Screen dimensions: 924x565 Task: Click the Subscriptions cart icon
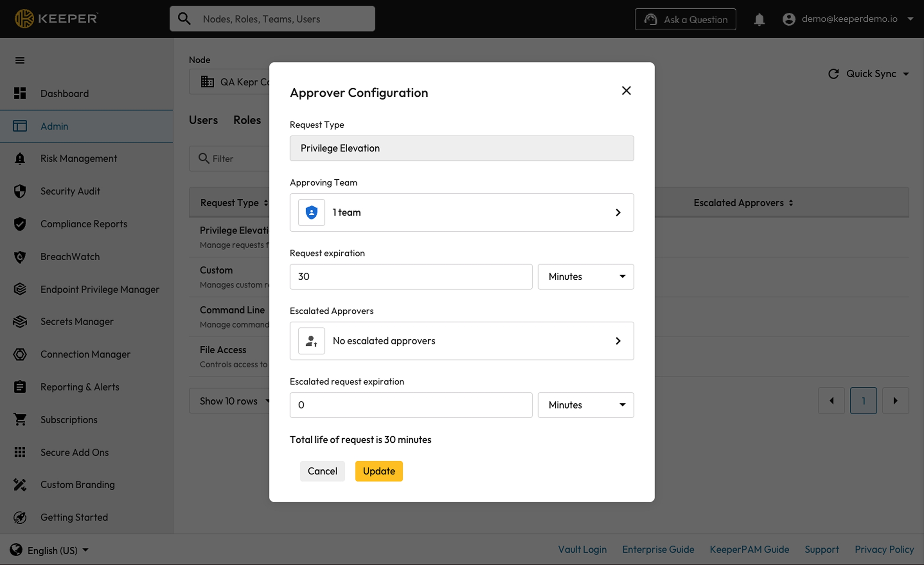click(20, 419)
